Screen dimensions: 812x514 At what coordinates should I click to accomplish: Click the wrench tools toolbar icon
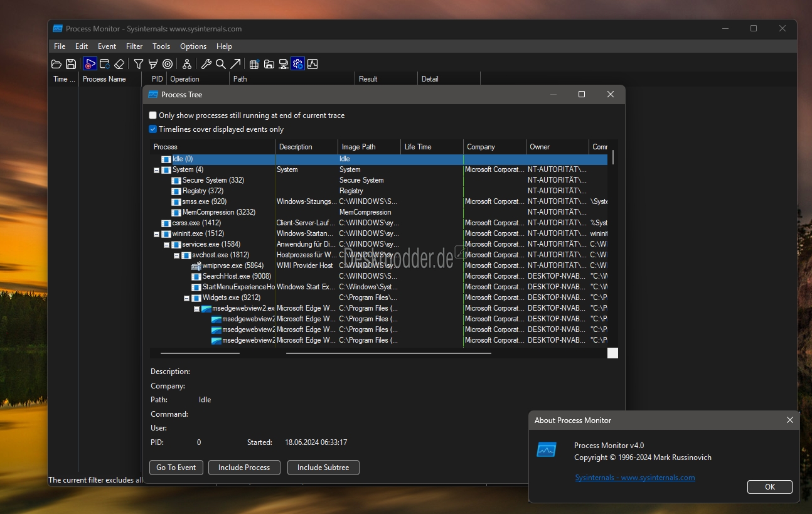pyautogui.click(x=206, y=64)
